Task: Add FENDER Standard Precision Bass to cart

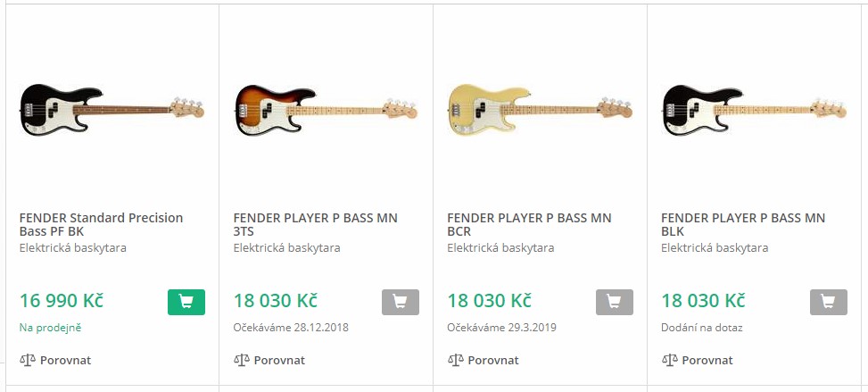Action: pyautogui.click(x=186, y=302)
